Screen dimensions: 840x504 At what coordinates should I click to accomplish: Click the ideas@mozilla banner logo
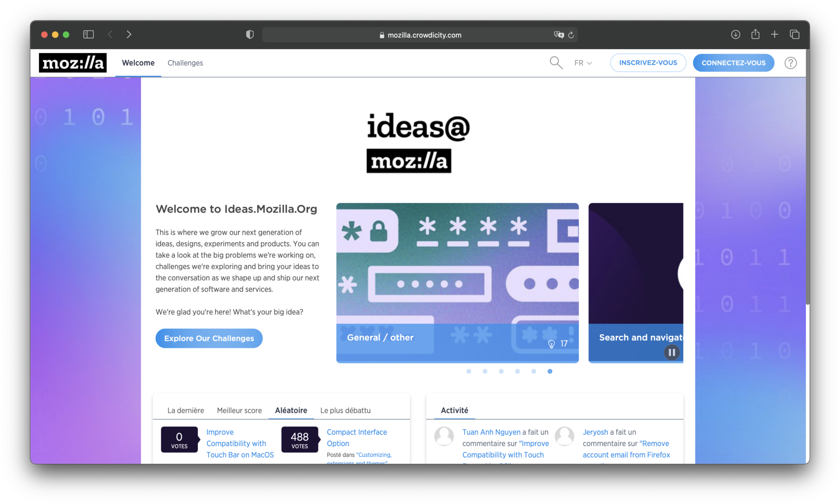coord(418,143)
